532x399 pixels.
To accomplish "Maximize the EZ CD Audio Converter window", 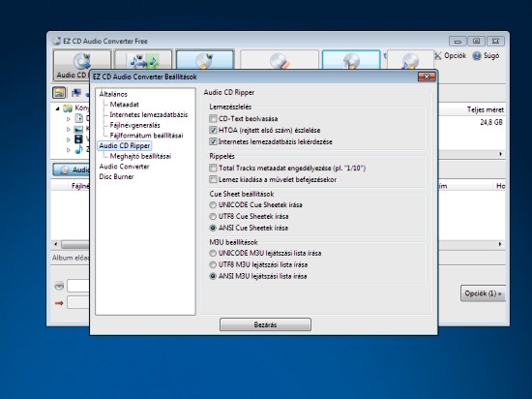I will tap(476, 41).
